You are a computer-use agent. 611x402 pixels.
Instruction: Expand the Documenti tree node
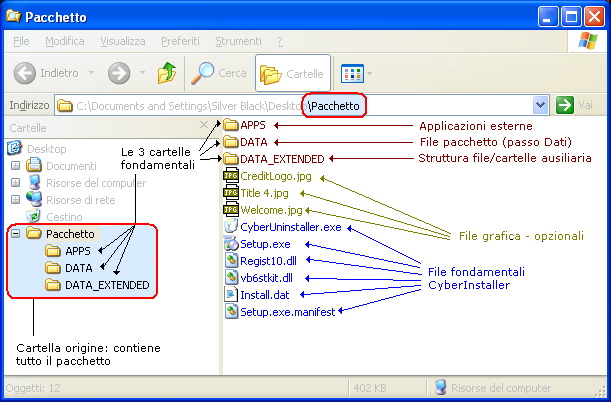pyautogui.click(x=16, y=166)
